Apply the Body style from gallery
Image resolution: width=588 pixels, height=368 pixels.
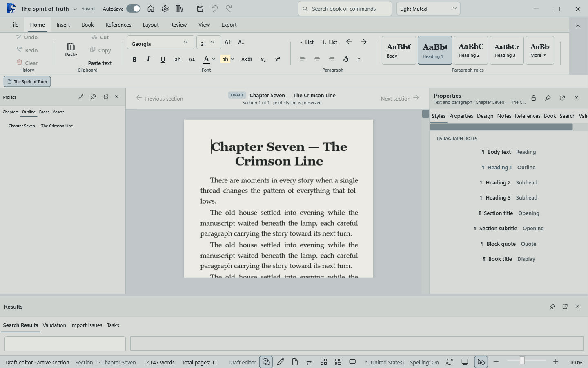399,50
